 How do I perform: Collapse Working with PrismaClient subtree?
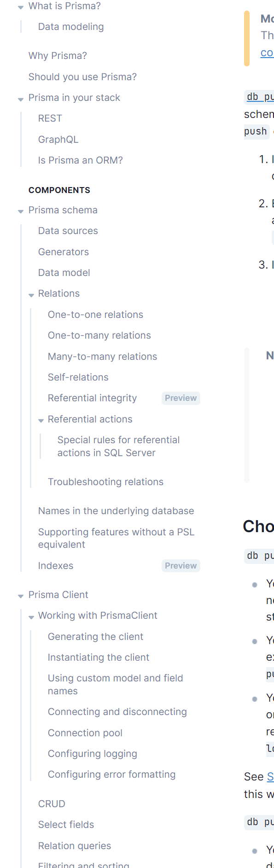point(31,617)
